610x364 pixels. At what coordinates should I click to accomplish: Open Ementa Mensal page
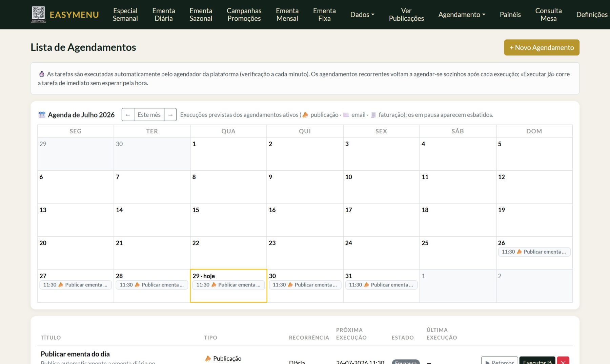click(287, 15)
